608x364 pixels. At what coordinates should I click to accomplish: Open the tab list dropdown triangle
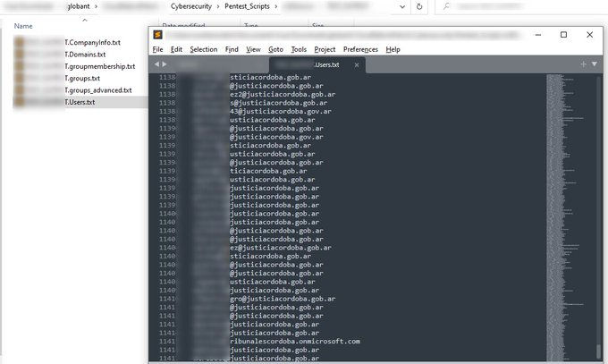(595, 64)
